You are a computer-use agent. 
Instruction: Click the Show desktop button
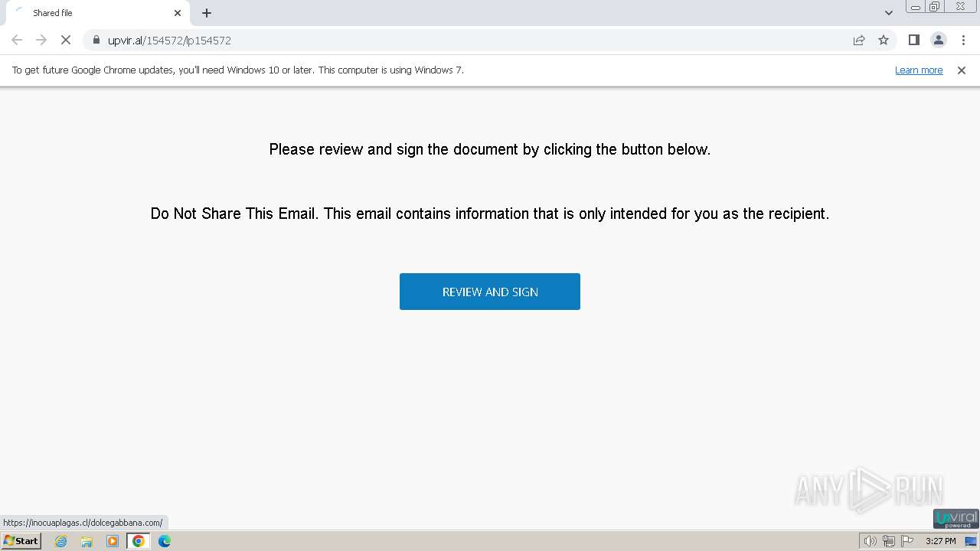pos(971,541)
